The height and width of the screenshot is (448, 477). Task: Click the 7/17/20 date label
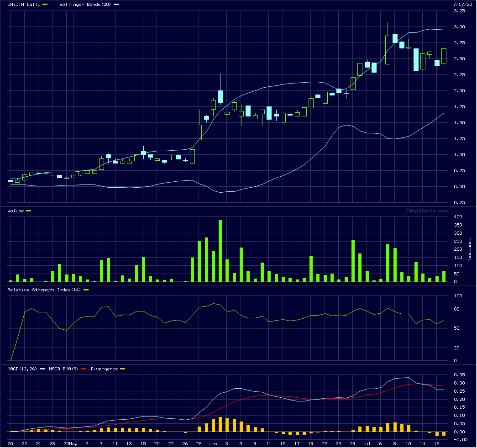click(462, 4)
